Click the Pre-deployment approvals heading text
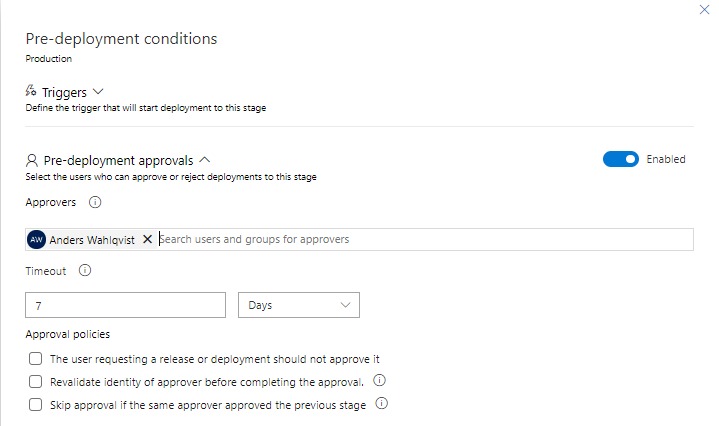Screen dimensions: 719x426 pos(118,160)
